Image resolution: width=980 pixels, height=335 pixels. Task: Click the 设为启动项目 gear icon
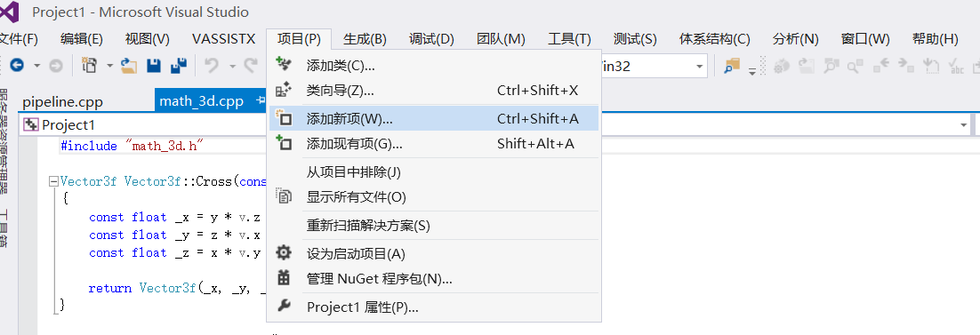[x=284, y=253]
